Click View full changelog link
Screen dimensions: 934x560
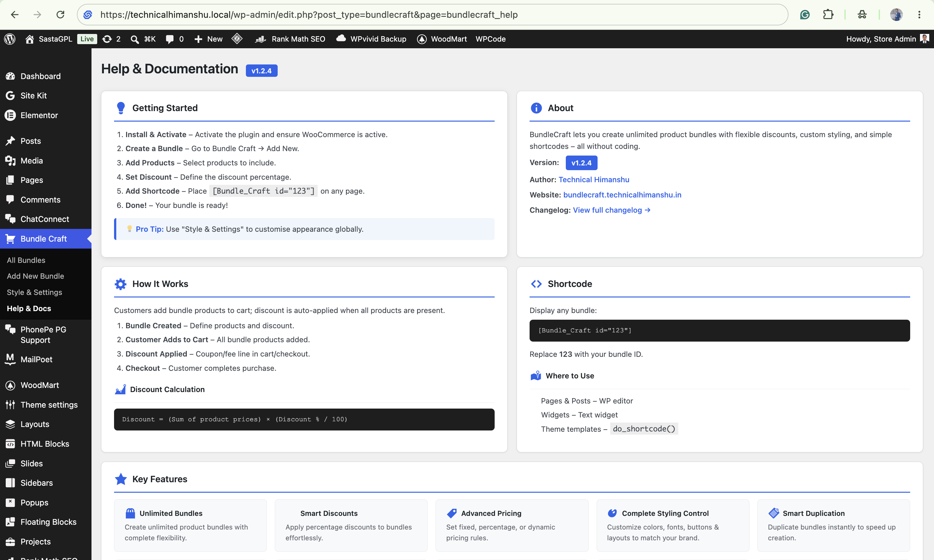coord(612,210)
